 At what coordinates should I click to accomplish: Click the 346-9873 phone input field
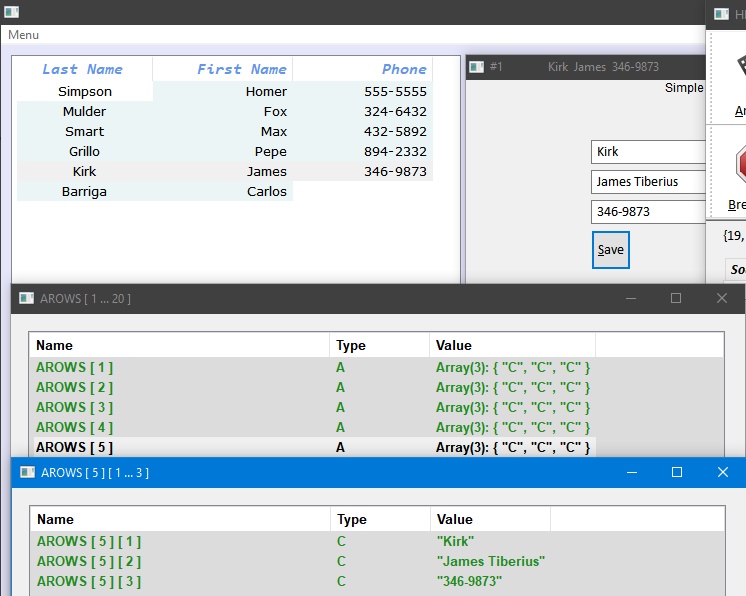click(648, 212)
